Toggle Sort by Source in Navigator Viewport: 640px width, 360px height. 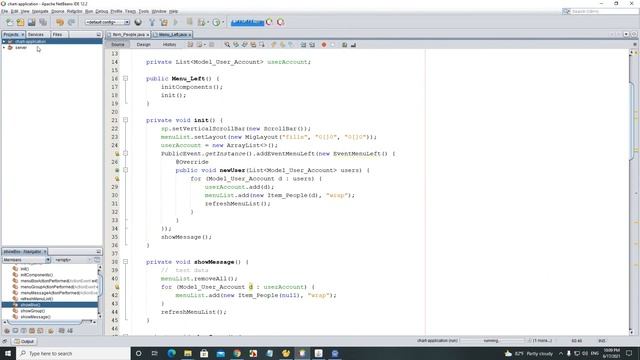pyautogui.click(x=70, y=331)
